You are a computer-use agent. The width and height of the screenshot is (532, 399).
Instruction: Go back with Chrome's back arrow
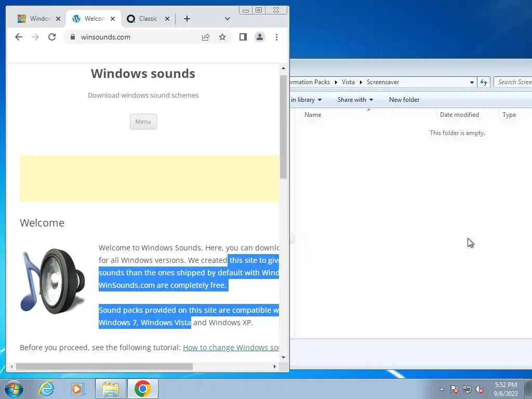tap(19, 37)
